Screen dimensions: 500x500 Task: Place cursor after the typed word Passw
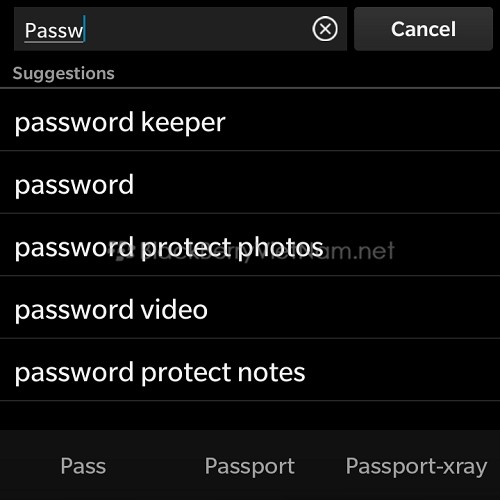[x=85, y=29]
